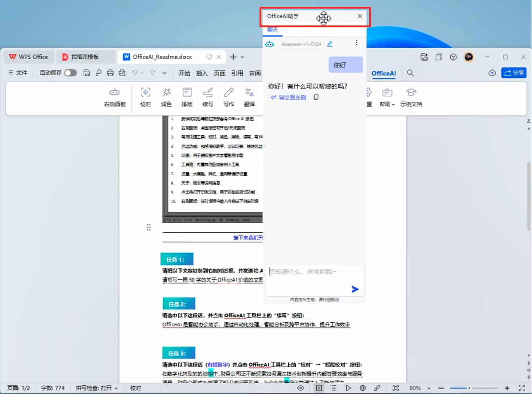Click the edit pencil beside deepseek-v3-0324
The height and width of the screenshot is (394, 532).
[x=330, y=44]
